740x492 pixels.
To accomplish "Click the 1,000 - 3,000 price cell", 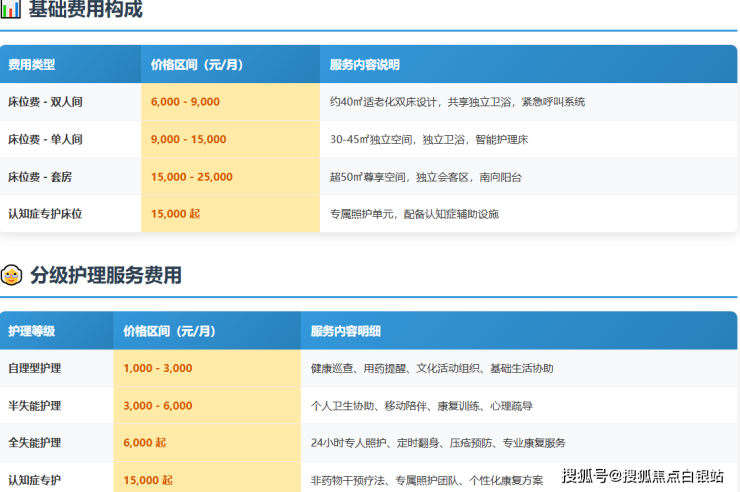I will (158, 368).
